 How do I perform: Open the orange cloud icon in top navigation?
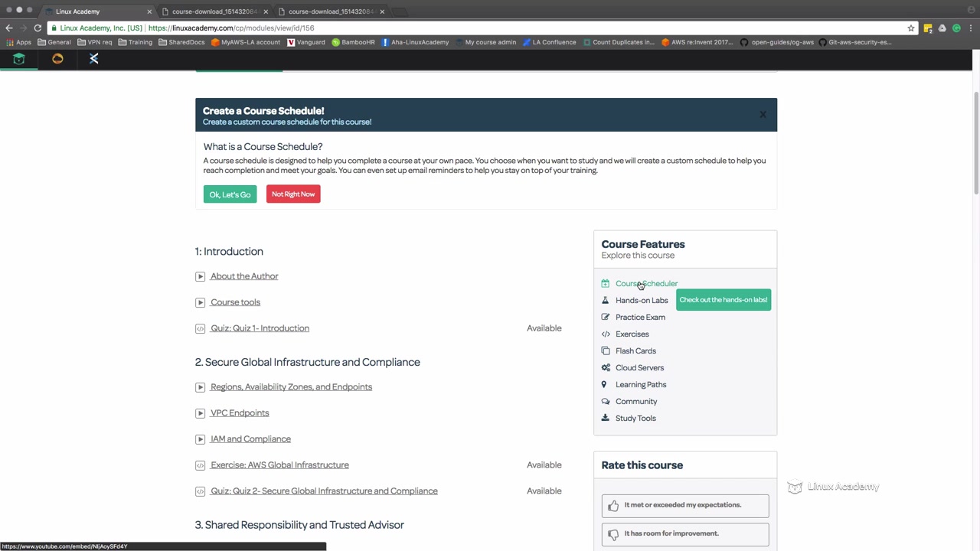[57, 59]
